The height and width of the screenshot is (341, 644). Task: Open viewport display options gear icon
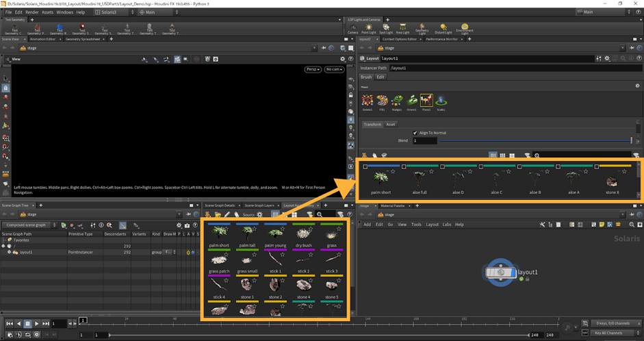click(343, 59)
